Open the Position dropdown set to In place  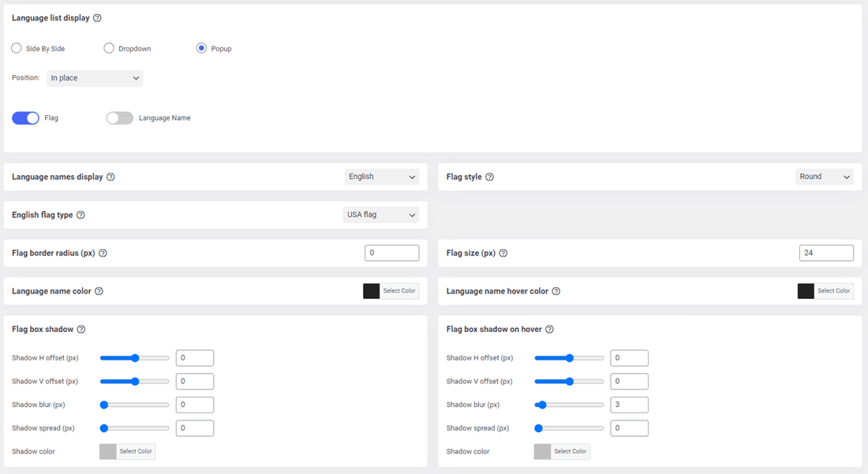click(94, 77)
